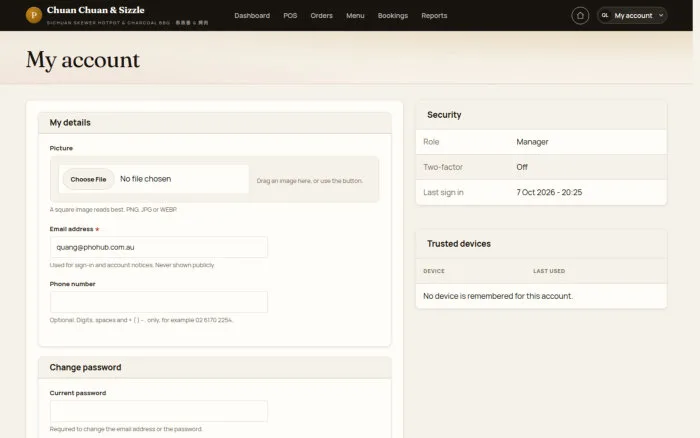
Task: View Reports
Action: [434, 16]
